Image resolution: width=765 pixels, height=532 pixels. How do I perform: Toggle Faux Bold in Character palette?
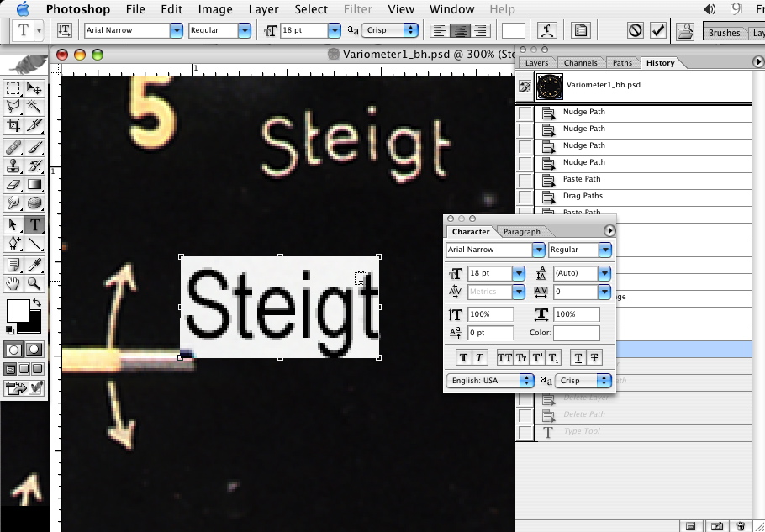click(x=463, y=357)
